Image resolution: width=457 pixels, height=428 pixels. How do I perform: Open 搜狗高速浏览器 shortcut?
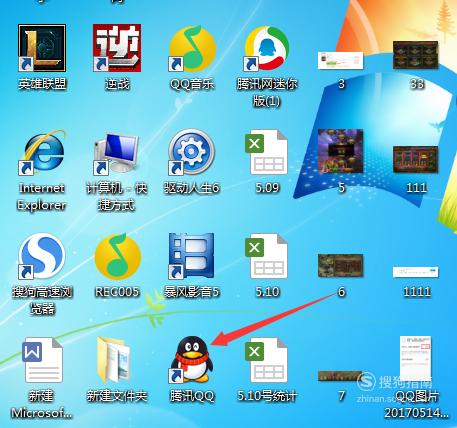42,256
